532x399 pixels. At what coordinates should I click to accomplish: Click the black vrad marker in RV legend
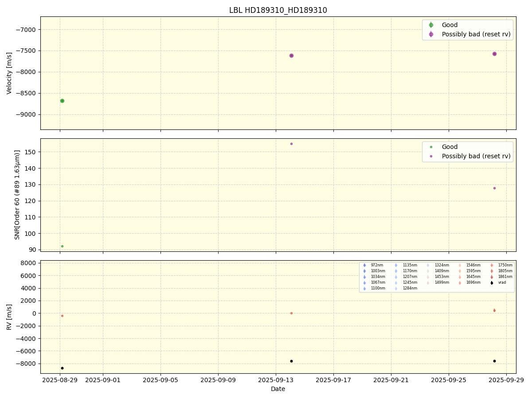point(492,282)
